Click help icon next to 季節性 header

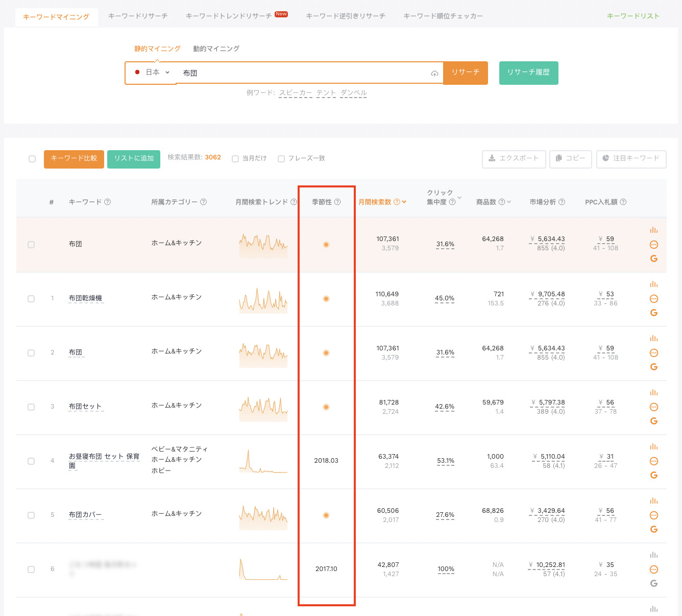(337, 202)
